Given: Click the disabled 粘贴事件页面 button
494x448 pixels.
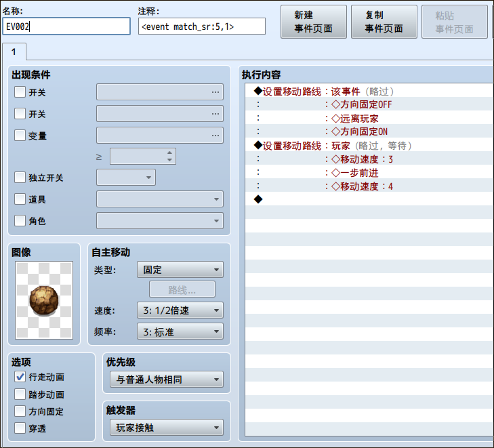Looking at the screenshot, I should (455, 22).
